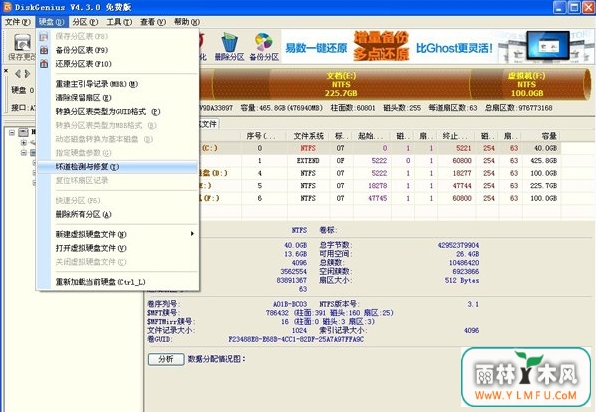Collapse the top disk node in tree
Image resolution: width=596 pixels, height=412 pixels.
tap(12, 132)
